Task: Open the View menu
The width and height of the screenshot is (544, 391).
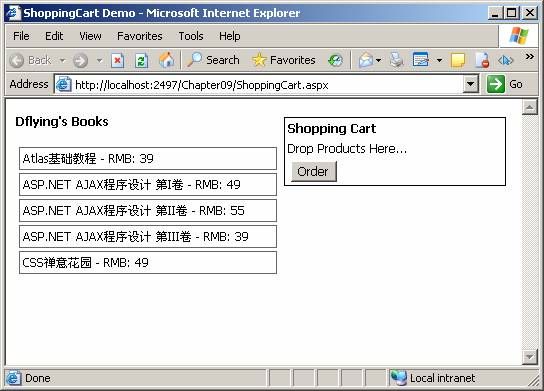Action: [90, 36]
